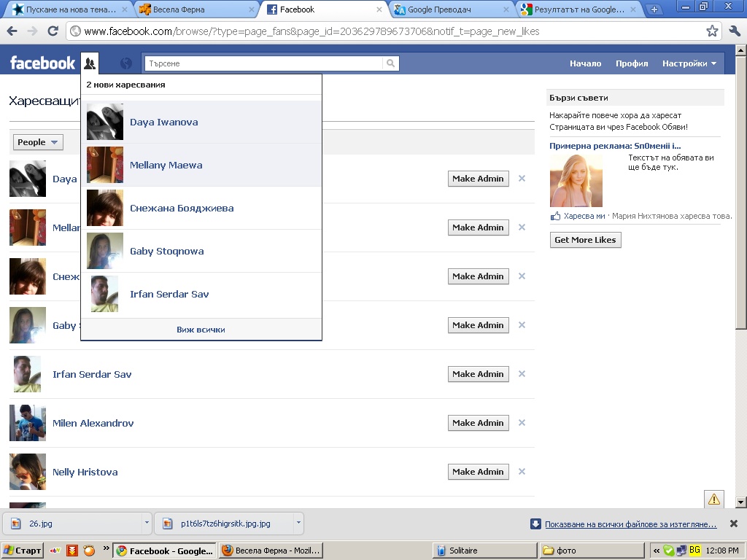Open Irfan Serdar Sav in dropdown list
Viewport: 747px width, 560px height.
[x=201, y=294]
